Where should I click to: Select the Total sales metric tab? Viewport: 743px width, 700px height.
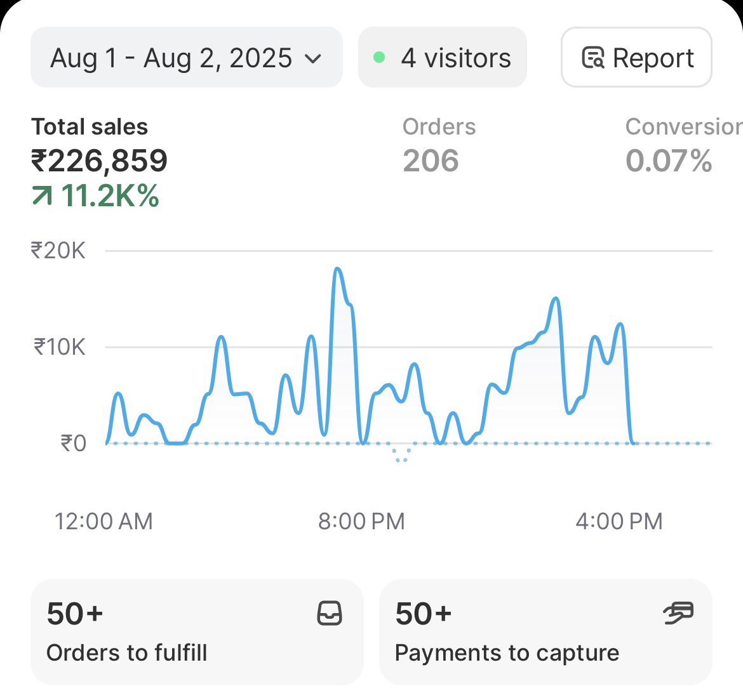click(90, 127)
